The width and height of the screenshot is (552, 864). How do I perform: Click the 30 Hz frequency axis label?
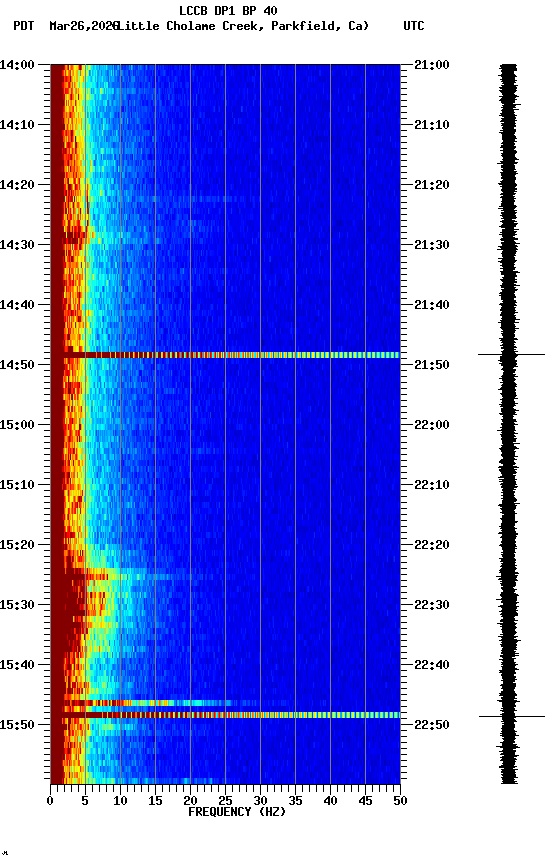coord(260,801)
